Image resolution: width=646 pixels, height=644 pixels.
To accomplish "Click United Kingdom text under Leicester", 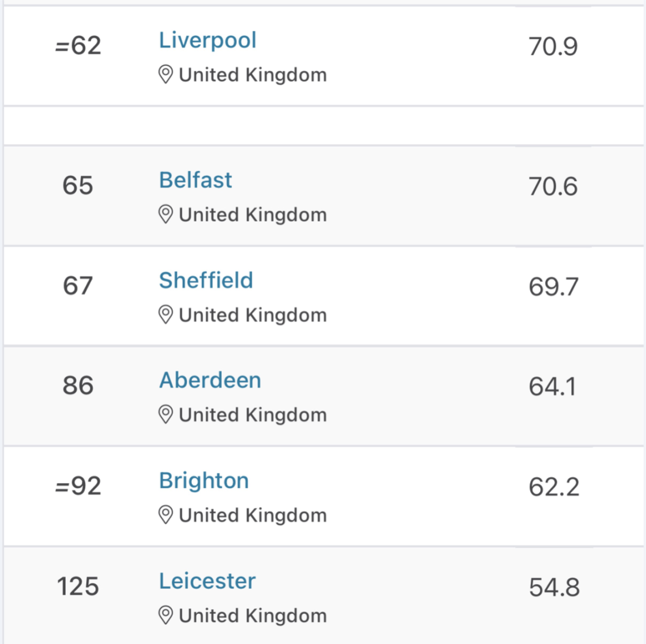I will (252, 616).
